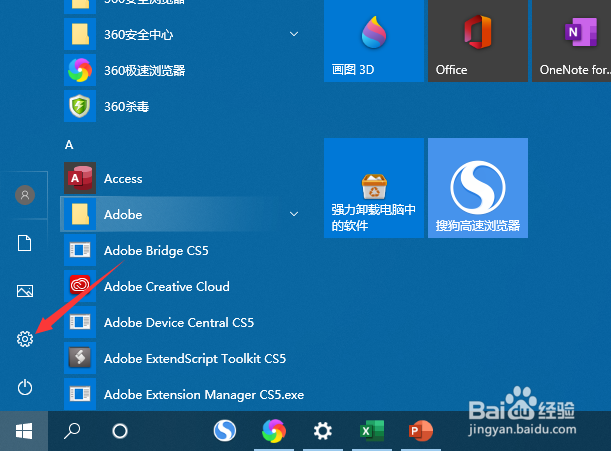Open the 画图 3D tile
The height and width of the screenshot is (451, 611).
coord(374,41)
